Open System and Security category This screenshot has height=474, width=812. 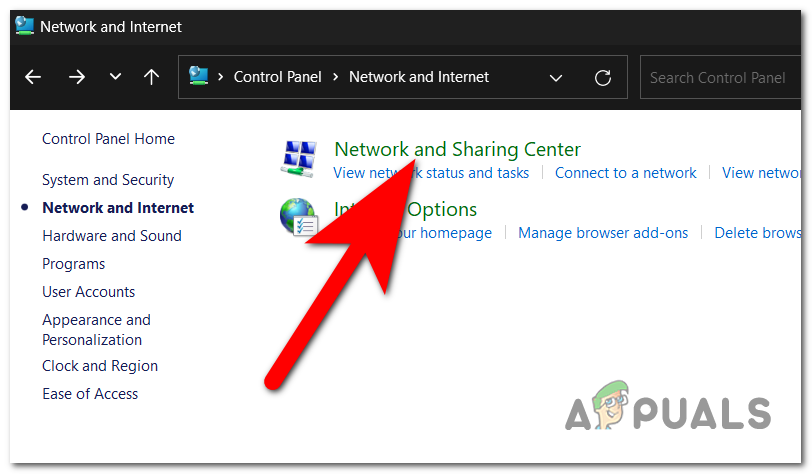click(108, 180)
